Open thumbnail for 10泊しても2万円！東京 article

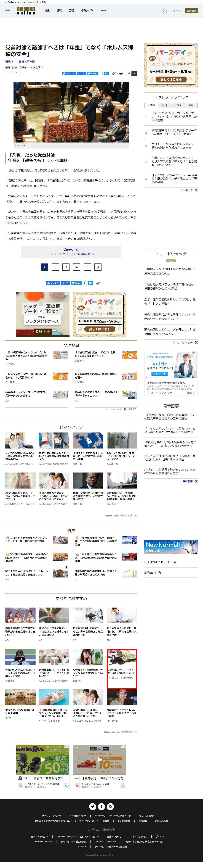(x=122, y=440)
